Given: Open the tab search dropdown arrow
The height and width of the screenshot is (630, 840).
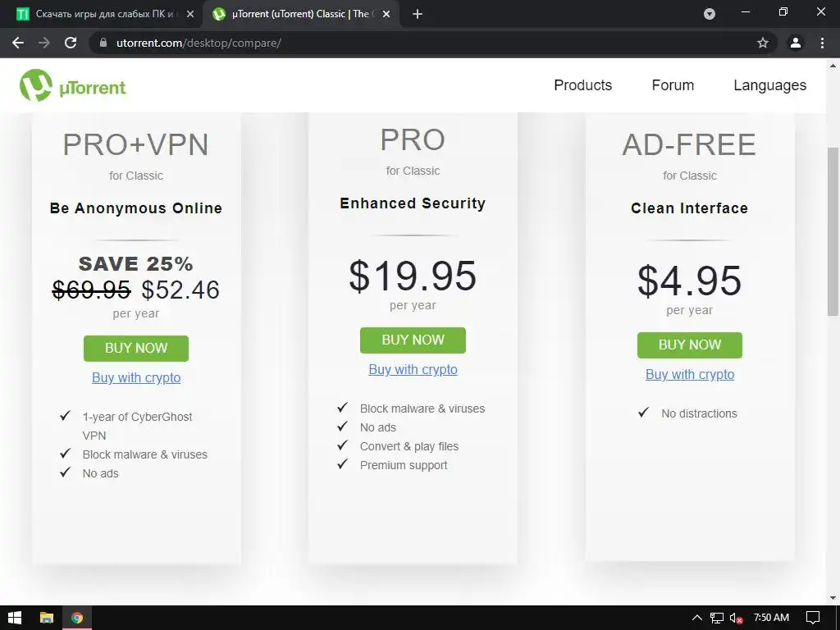Looking at the screenshot, I should point(710,14).
